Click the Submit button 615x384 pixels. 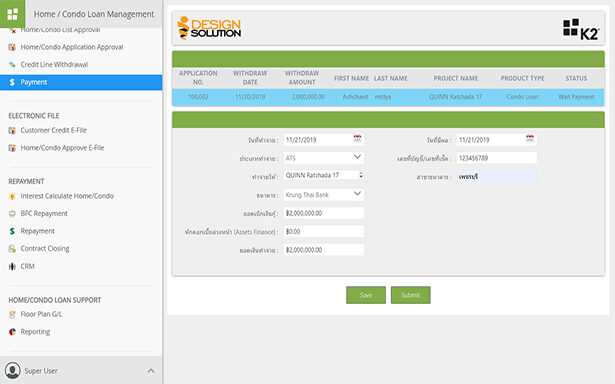point(411,295)
